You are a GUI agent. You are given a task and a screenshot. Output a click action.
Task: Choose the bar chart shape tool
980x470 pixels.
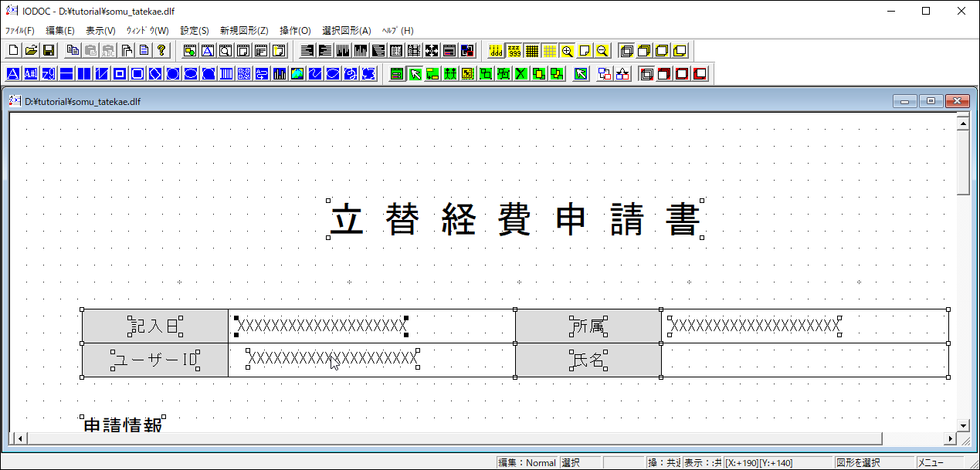(280, 74)
